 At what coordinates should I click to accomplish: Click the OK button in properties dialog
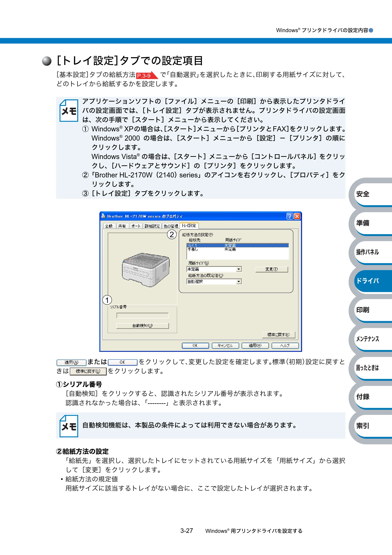click(195, 346)
